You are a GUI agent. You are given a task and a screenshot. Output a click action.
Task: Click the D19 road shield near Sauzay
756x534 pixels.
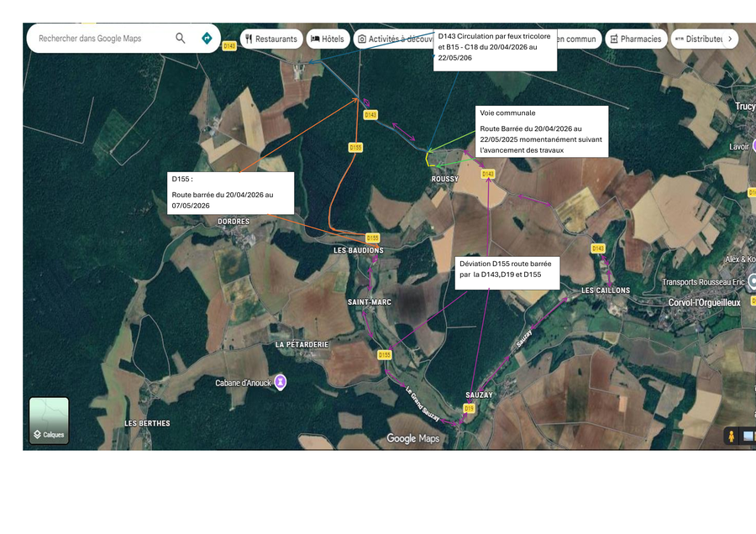469,408
